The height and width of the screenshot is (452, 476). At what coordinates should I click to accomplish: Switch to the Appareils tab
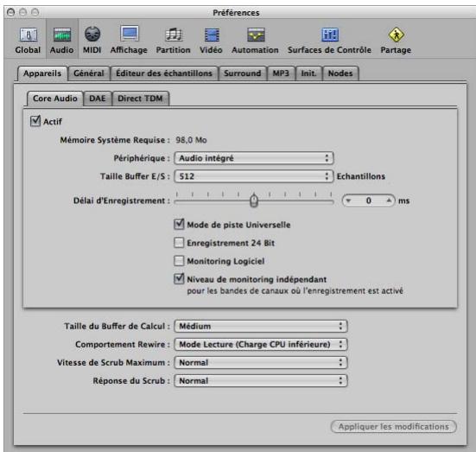(x=42, y=73)
